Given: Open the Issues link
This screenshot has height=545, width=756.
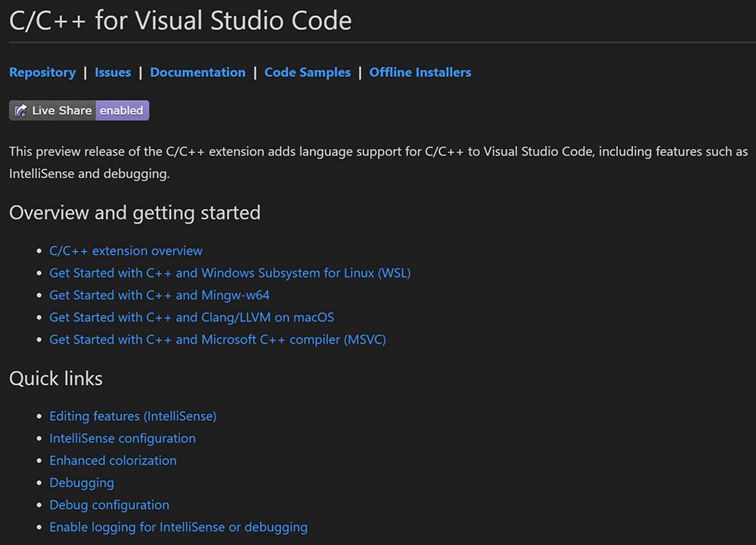Looking at the screenshot, I should (x=113, y=73).
